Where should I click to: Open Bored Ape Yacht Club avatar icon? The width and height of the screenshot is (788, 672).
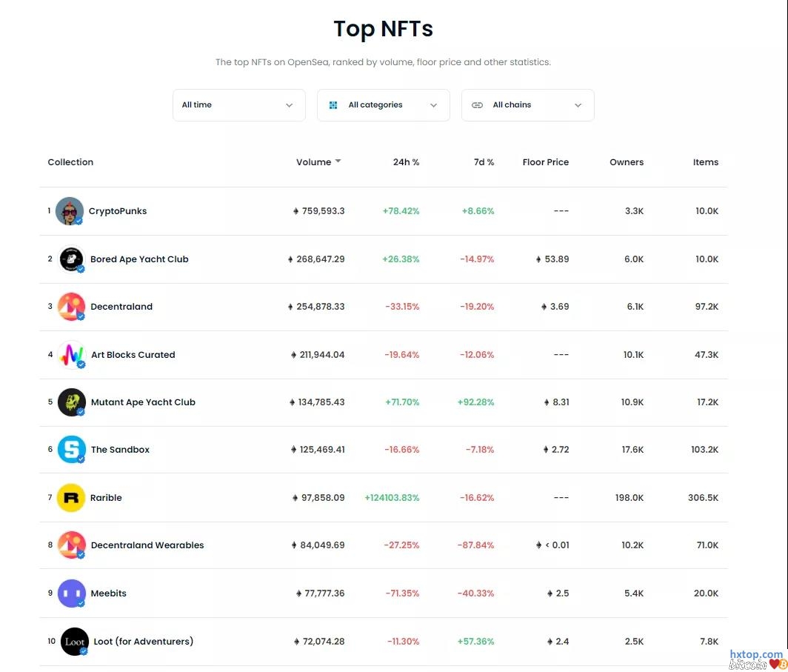point(71,259)
